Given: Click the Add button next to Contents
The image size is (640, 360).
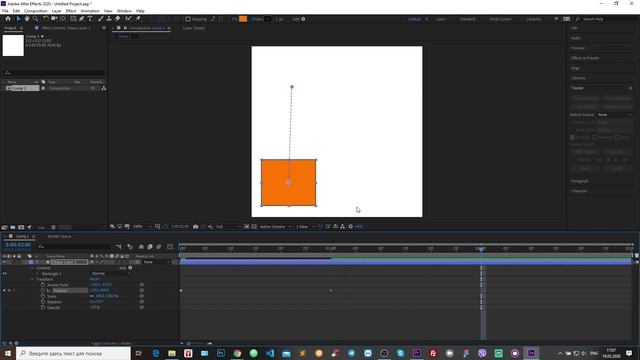Looking at the screenshot, I should click(x=126, y=268).
